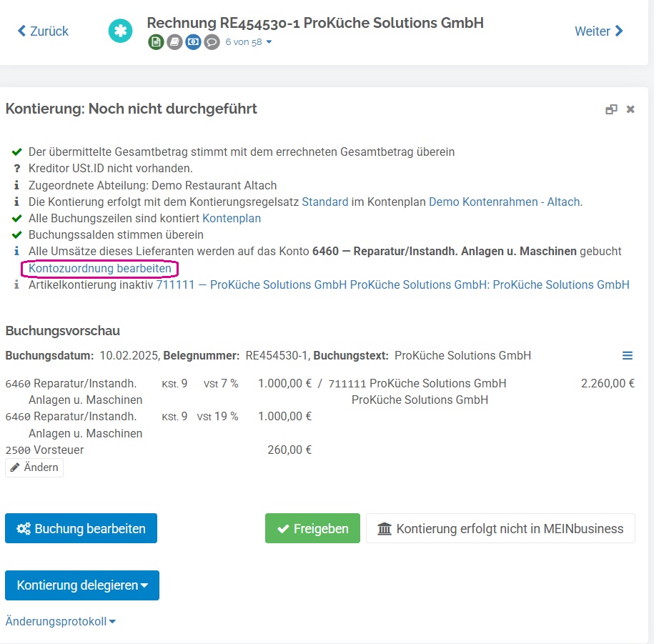Click green check beside 'Der übermittelte Gesamtbetrag'
Viewport: 654px width, 644px height.
pos(16,152)
